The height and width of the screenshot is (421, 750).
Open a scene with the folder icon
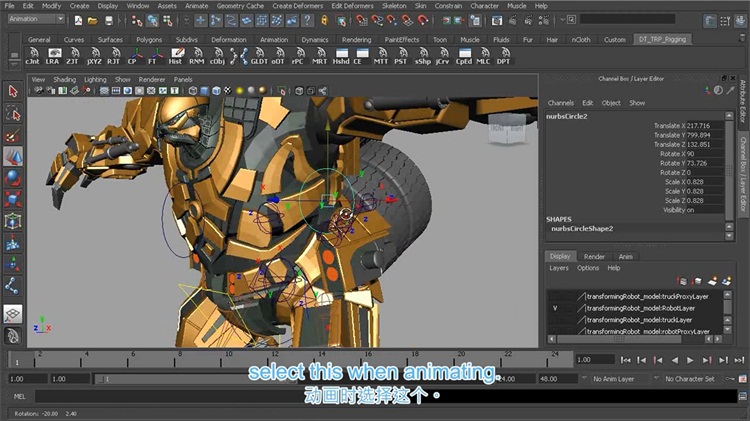[92, 20]
